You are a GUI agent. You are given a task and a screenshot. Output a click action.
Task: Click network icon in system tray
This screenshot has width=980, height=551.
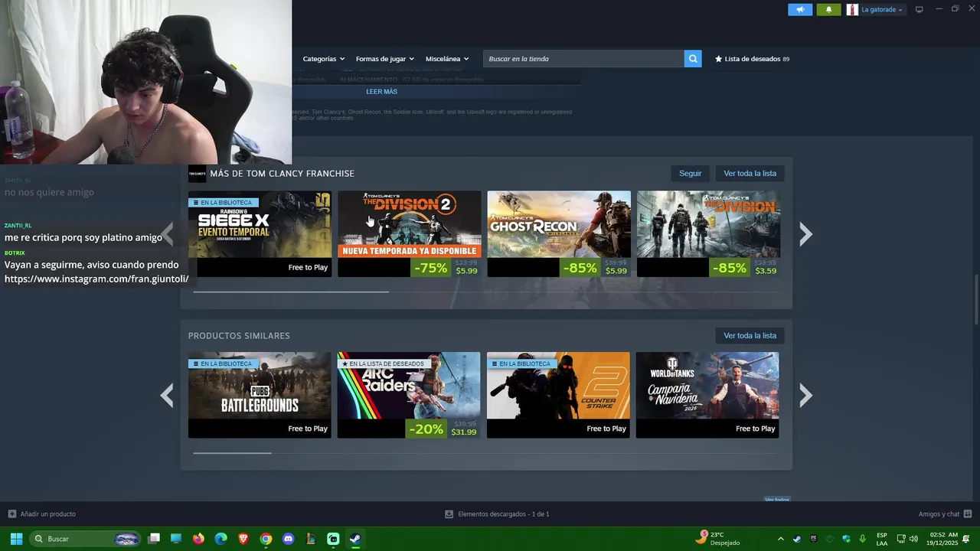901,539
